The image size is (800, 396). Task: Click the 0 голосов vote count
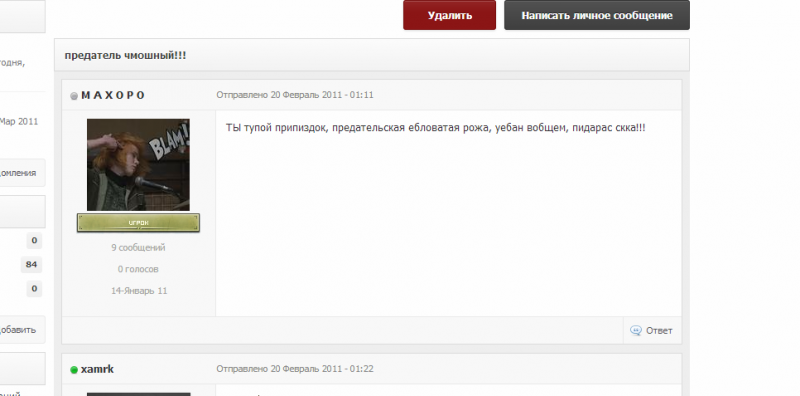(138, 269)
